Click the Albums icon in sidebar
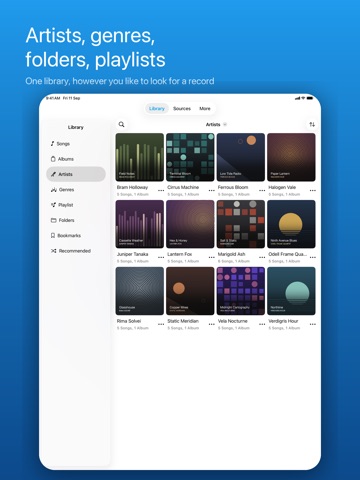 click(x=53, y=159)
